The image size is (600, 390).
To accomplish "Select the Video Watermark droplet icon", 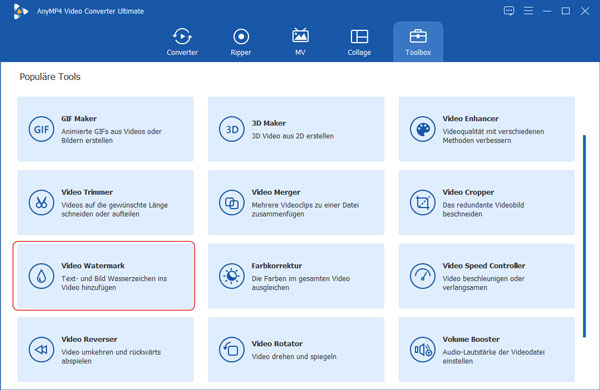I will [41, 276].
